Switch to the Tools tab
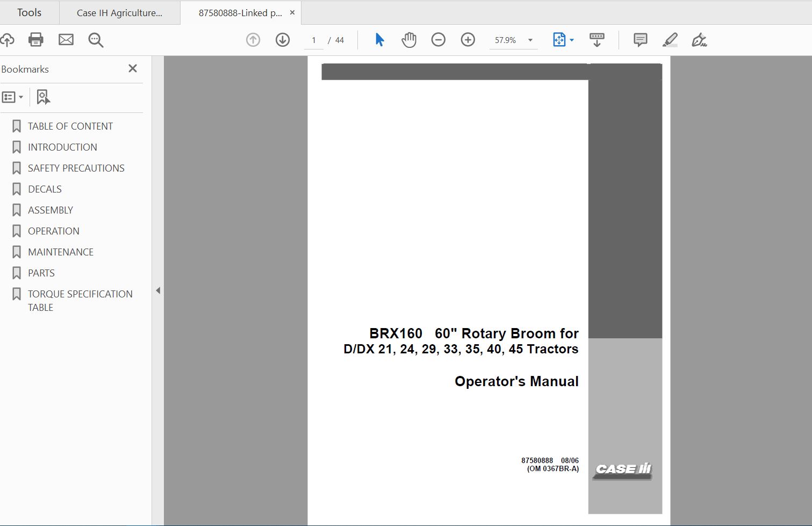This screenshot has width=812, height=526. [29, 12]
